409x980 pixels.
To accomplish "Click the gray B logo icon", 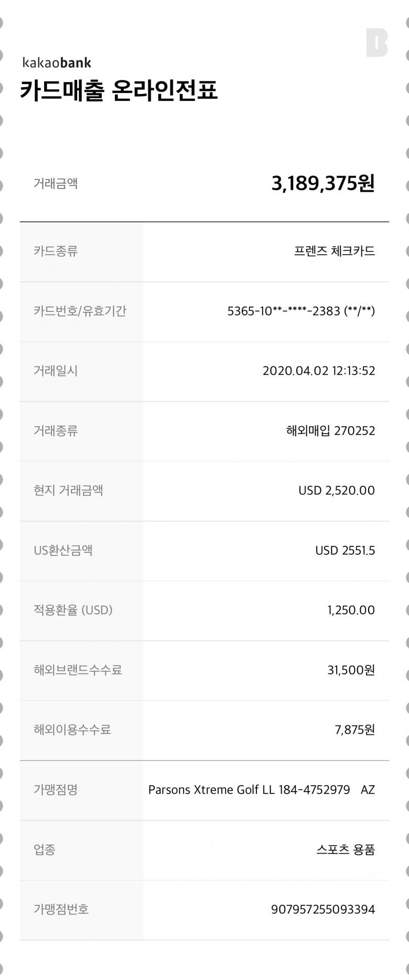I will click(377, 43).
